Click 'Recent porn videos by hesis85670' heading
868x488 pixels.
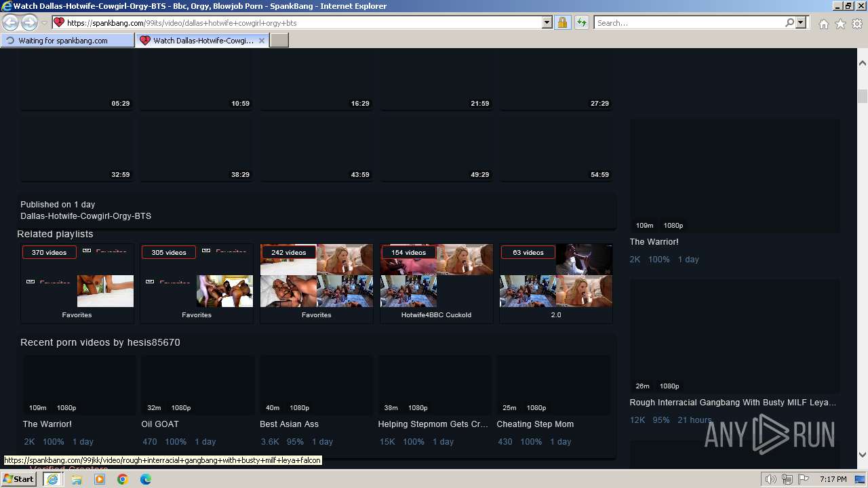coord(100,342)
